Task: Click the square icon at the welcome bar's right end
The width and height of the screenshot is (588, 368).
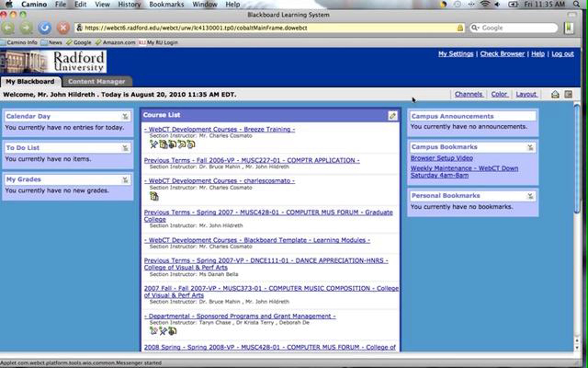Action: coord(568,94)
